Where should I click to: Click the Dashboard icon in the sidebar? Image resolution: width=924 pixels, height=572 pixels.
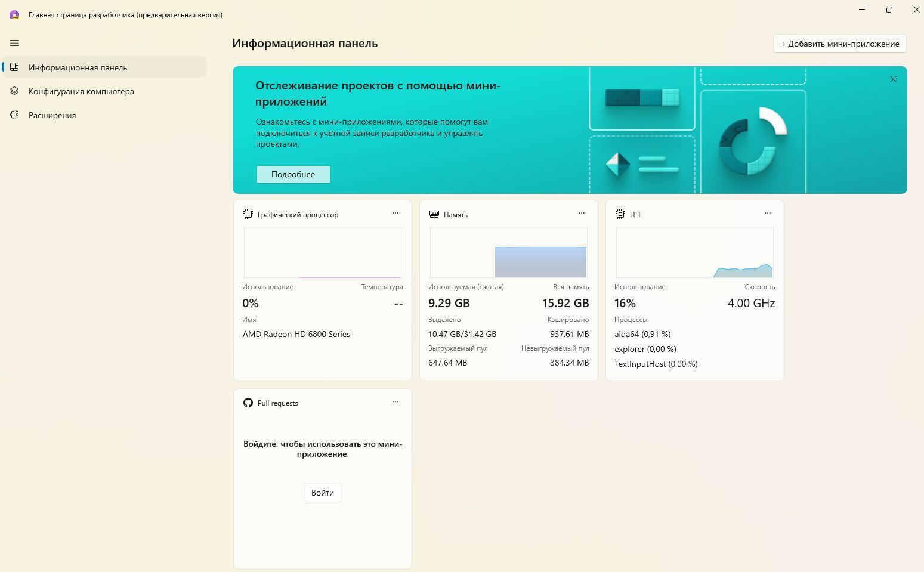pyautogui.click(x=15, y=67)
